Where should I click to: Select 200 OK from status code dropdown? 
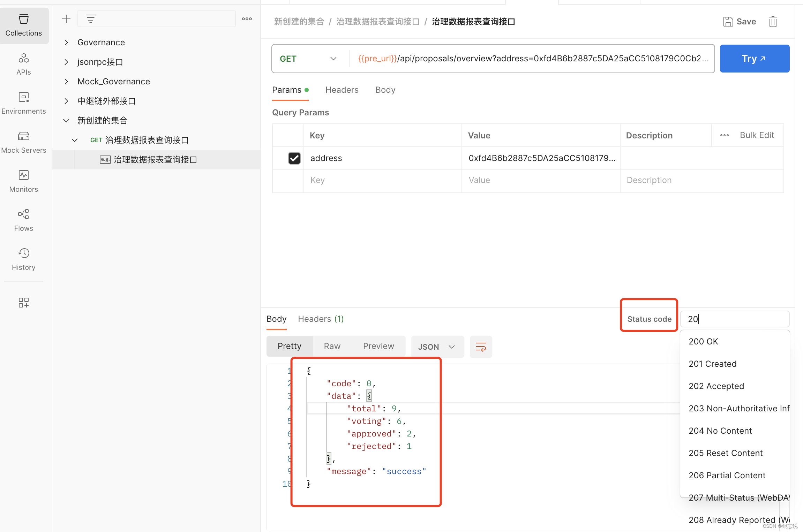[x=704, y=341]
